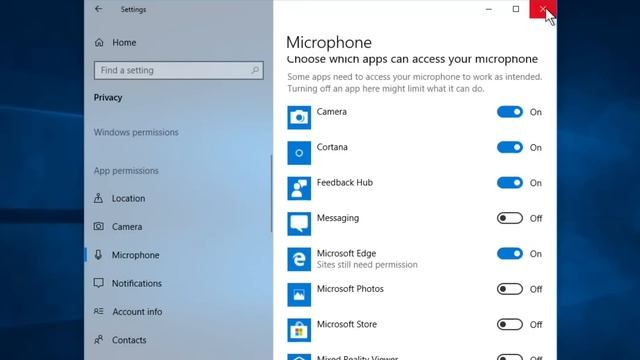Screen dimensions: 640x360
Task: Click the Messaging app name
Action: [x=338, y=218]
